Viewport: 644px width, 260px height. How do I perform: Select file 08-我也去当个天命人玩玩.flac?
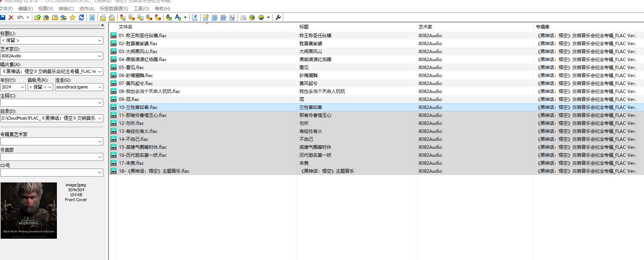pyautogui.click(x=150, y=91)
